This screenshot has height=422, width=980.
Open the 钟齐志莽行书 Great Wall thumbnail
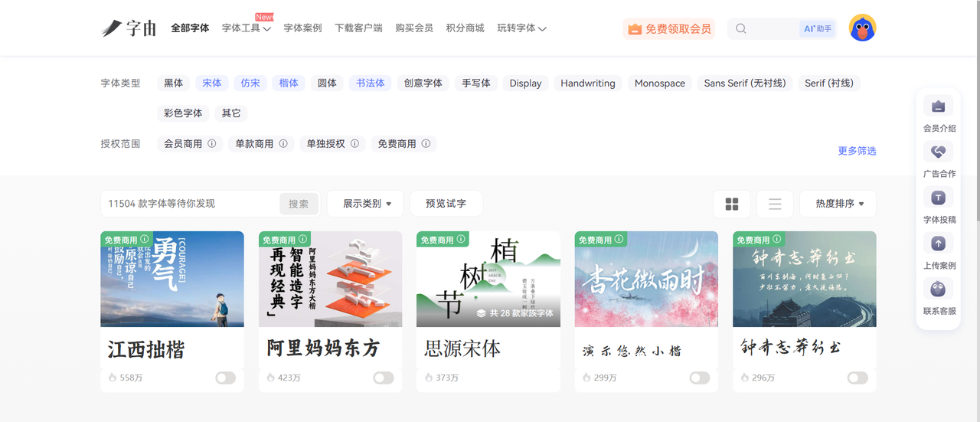pyautogui.click(x=805, y=279)
